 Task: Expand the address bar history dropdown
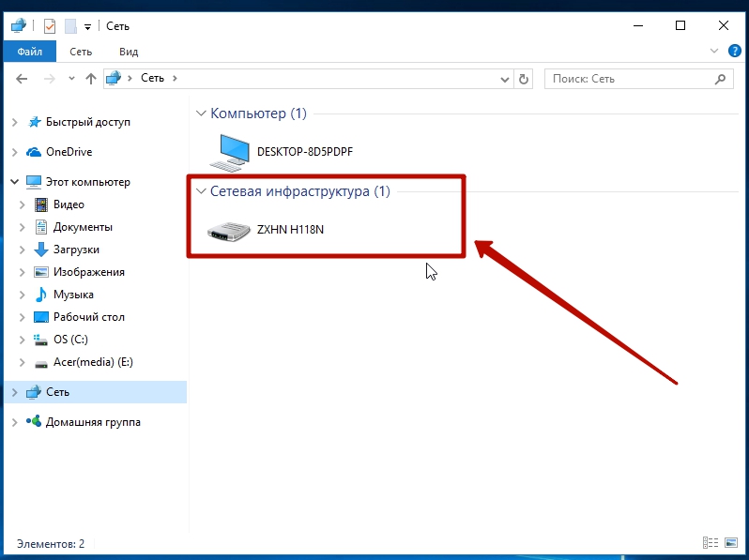click(504, 79)
